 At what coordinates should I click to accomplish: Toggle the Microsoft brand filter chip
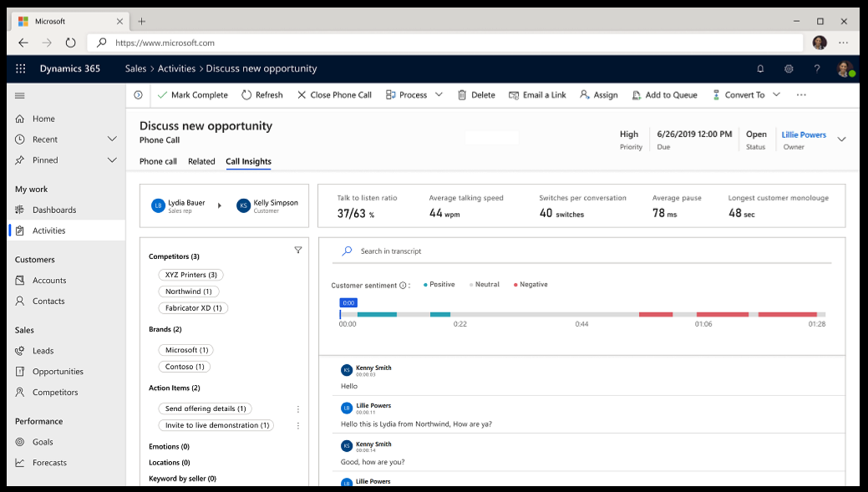[186, 350]
